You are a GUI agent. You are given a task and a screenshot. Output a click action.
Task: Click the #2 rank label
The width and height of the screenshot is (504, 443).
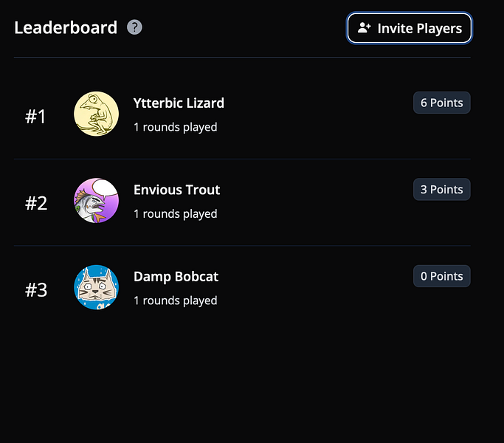pyautogui.click(x=36, y=203)
